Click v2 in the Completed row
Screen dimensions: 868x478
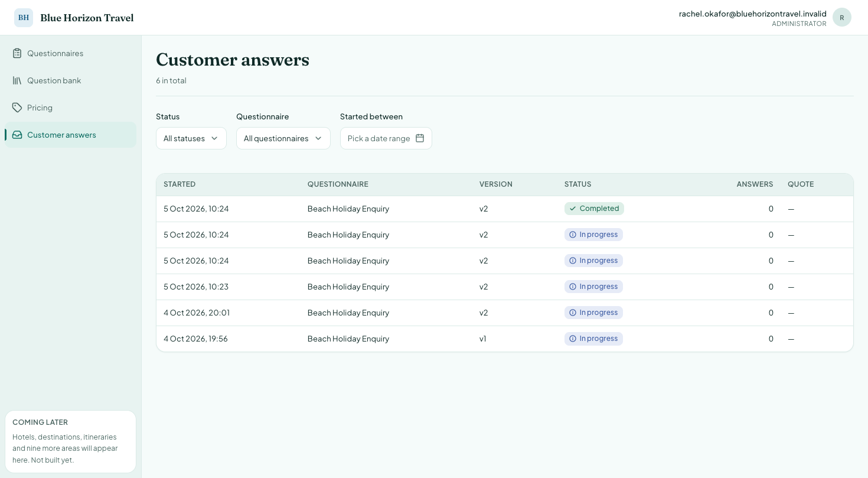click(x=484, y=209)
